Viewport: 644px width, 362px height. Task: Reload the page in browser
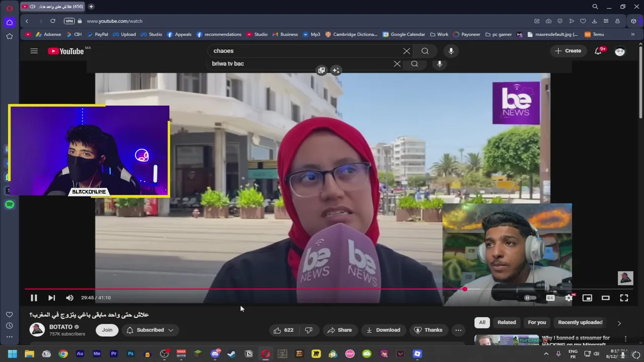click(53, 21)
